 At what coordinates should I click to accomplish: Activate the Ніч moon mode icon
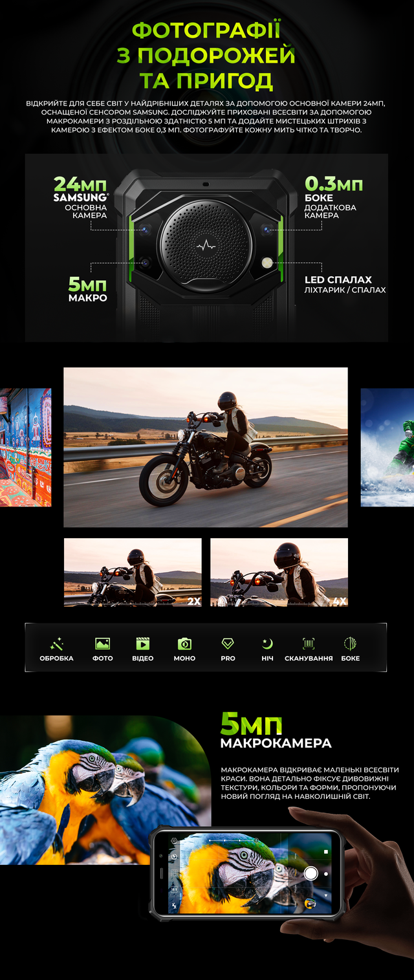coord(267,644)
